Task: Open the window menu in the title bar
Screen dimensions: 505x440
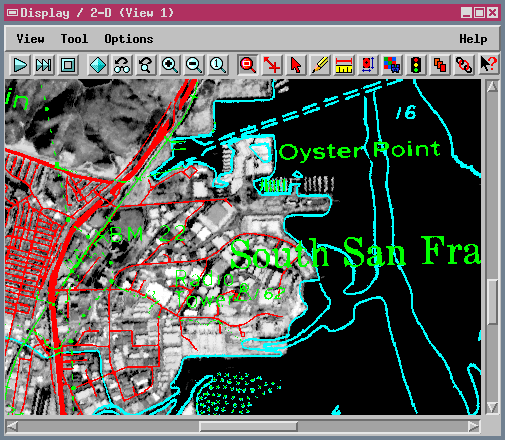Action: coord(12,13)
